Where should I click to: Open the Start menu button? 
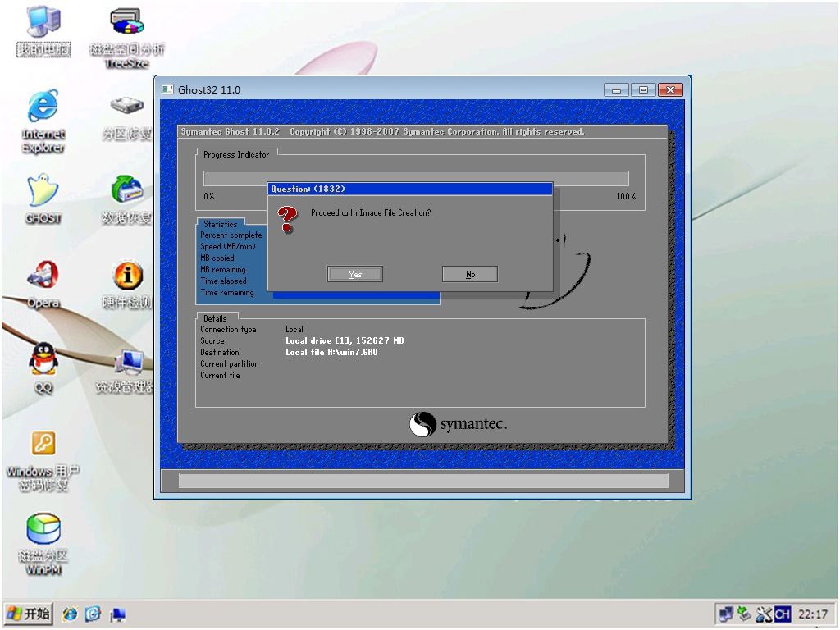click(x=29, y=614)
